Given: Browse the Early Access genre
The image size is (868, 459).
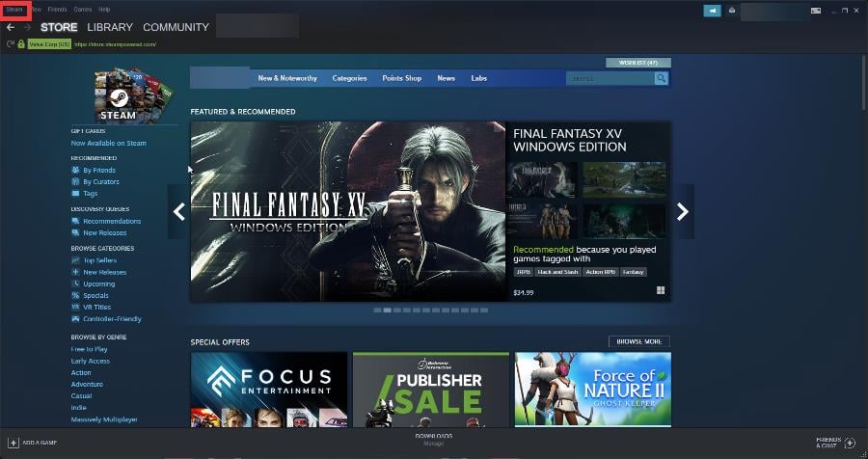Looking at the screenshot, I should pos(91,361).
